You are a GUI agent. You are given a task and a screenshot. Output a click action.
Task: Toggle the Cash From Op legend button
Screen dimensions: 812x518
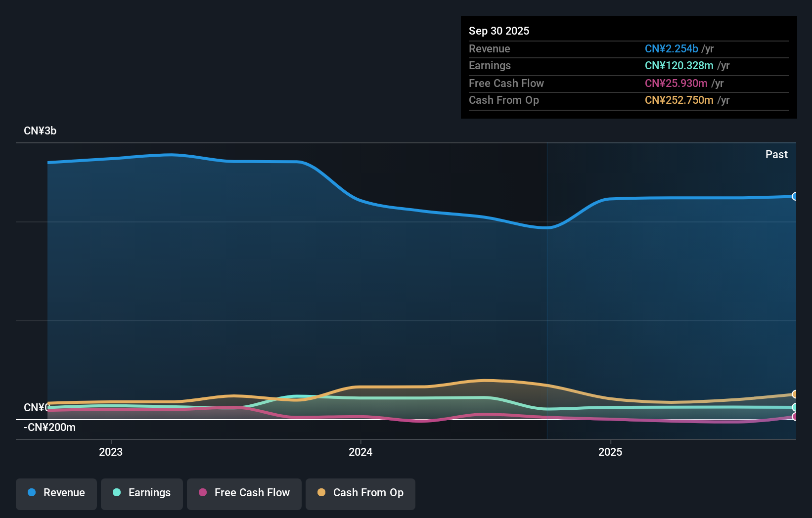[361, 494]
